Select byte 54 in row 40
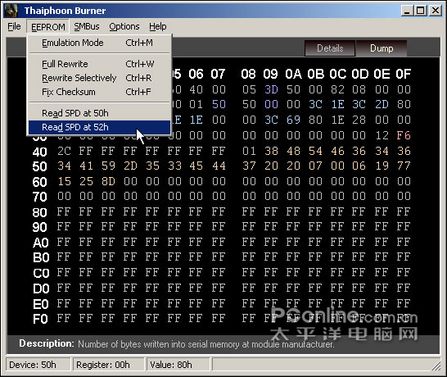 [315, 151]
